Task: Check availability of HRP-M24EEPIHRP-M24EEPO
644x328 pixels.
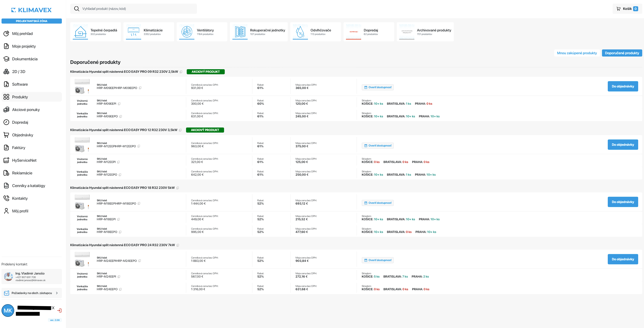Action: [378, 260]
